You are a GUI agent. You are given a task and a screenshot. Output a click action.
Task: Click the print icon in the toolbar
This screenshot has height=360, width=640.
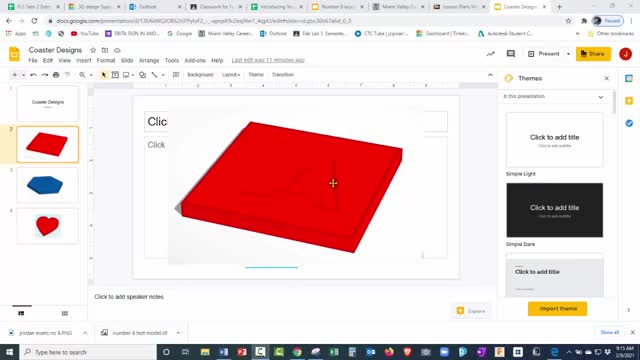56,75
